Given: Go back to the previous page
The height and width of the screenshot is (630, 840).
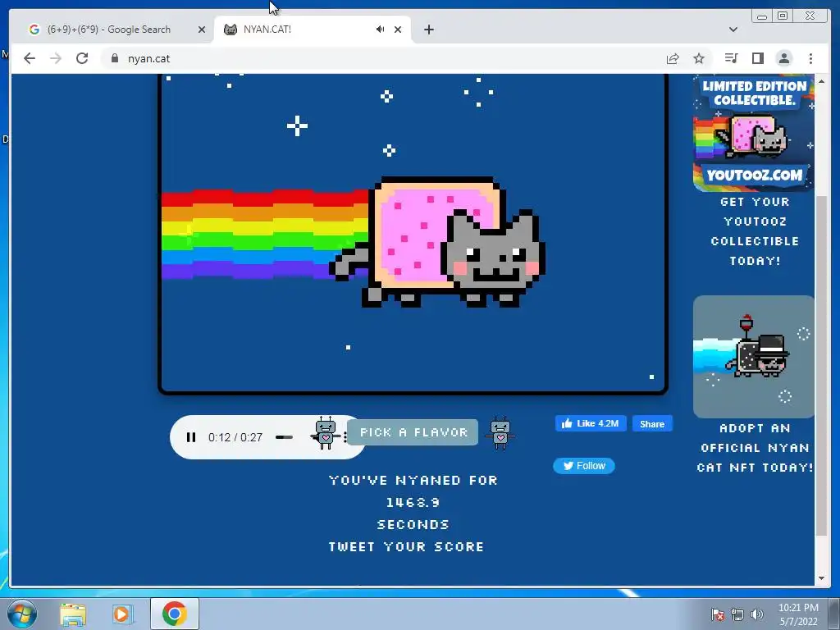Looking at the screenshot, I should click(30, 58).
